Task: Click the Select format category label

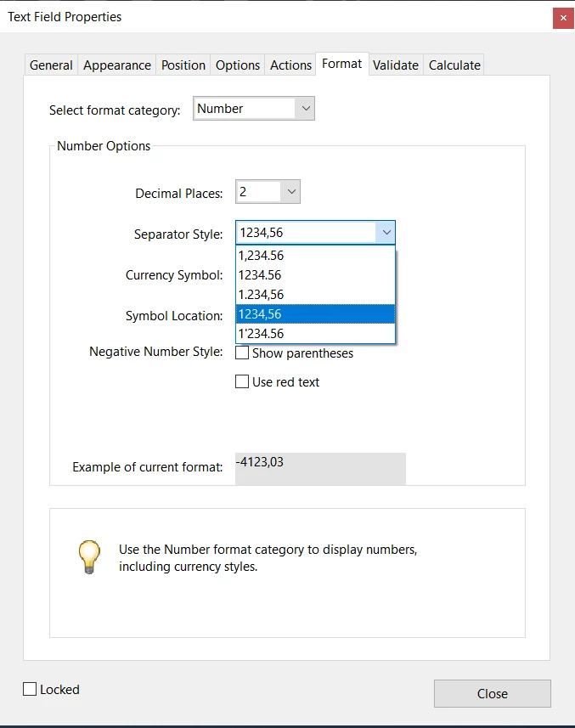Action: (x=115, y=110)
